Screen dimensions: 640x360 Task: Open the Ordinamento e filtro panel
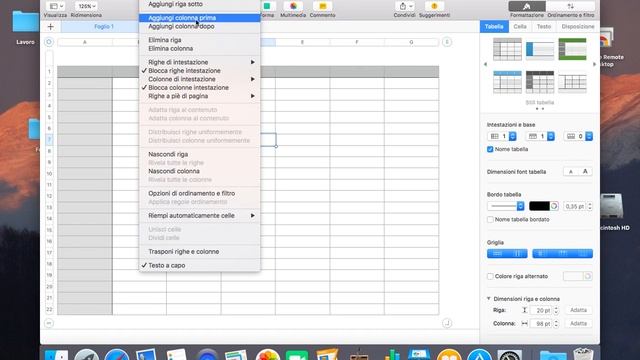pos(571,6)
